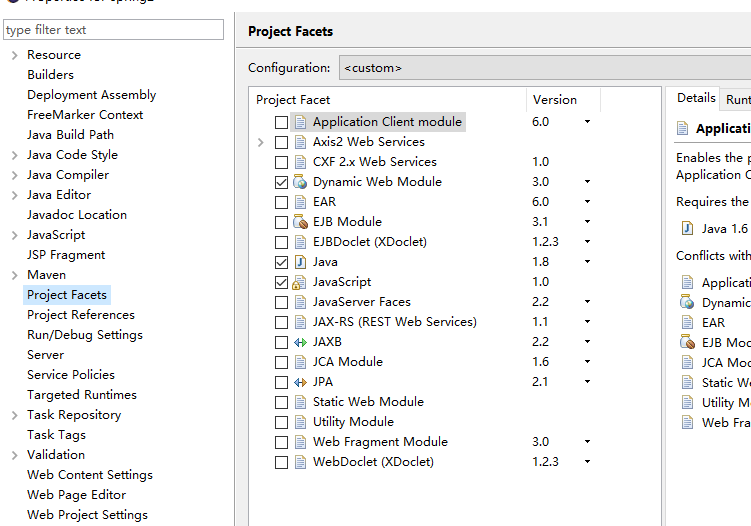Open the Dynamic Web Module version dropdown
Viewport: 751px width, 526px height.
click(x=587, y=182)
